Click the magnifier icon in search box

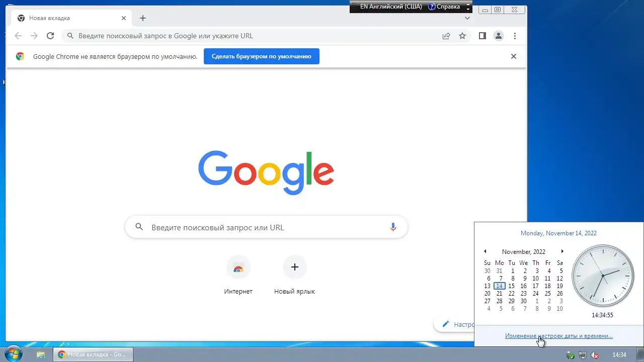(x=139, y=227)
